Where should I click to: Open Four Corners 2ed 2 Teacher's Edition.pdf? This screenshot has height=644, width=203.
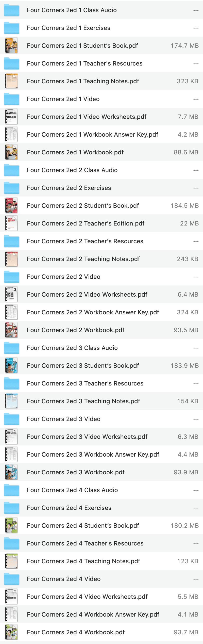pyautogui.click(x=86, y=223)
